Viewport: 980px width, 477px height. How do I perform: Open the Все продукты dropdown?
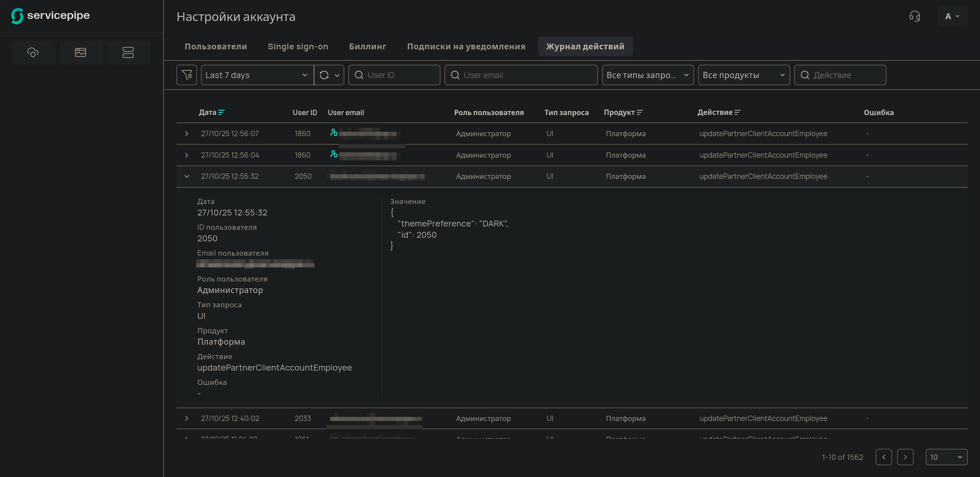pos(744,75)
